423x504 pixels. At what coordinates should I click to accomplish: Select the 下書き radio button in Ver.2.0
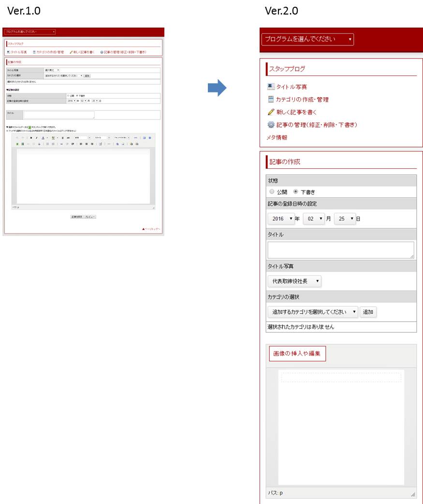296,192
